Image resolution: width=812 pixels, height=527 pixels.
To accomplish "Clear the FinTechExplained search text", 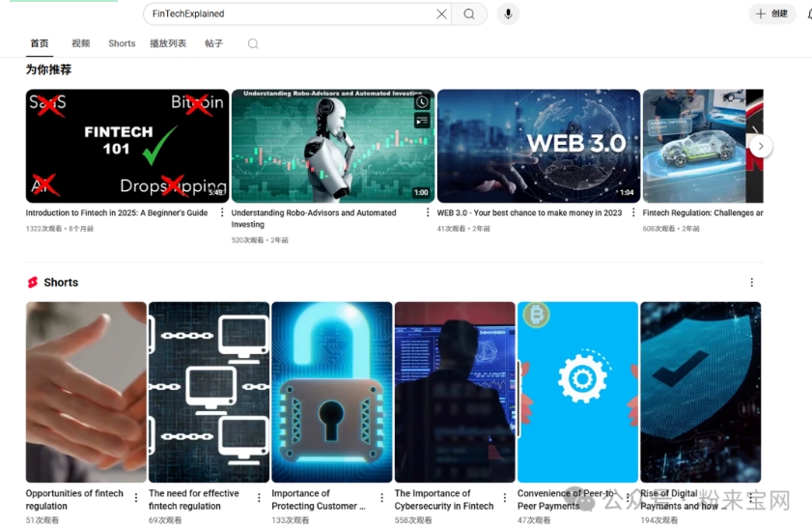I will [441, 14].
